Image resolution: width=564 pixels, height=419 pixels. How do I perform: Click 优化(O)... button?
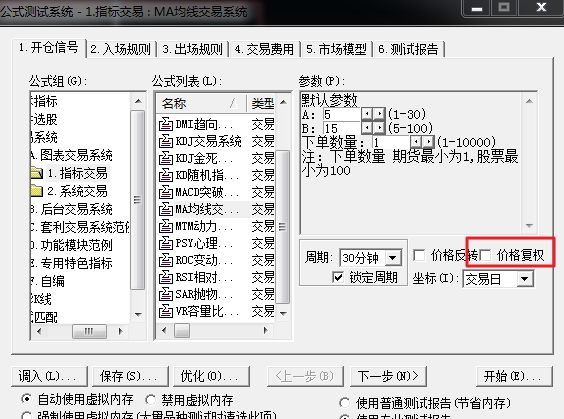click(x=211, y=376)
